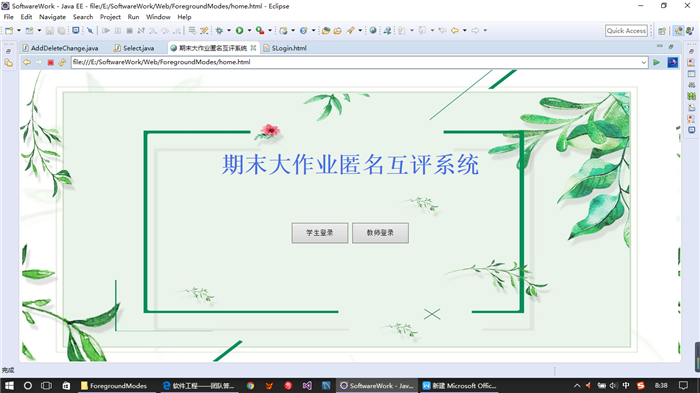
Task: Click the New Server icon in toolbar
Action: click(283, 30)
